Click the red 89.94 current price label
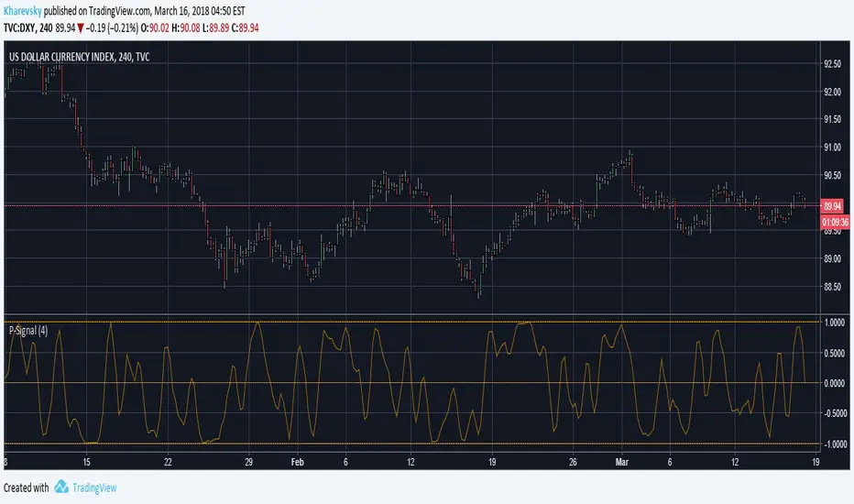This screenshot has height=504, width=854. 832,206
